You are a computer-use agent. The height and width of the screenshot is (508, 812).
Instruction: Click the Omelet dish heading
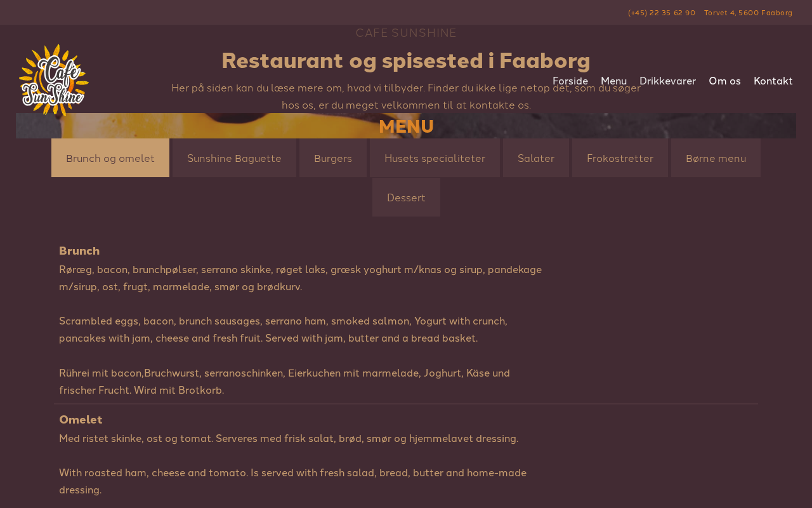coord(81,420)
